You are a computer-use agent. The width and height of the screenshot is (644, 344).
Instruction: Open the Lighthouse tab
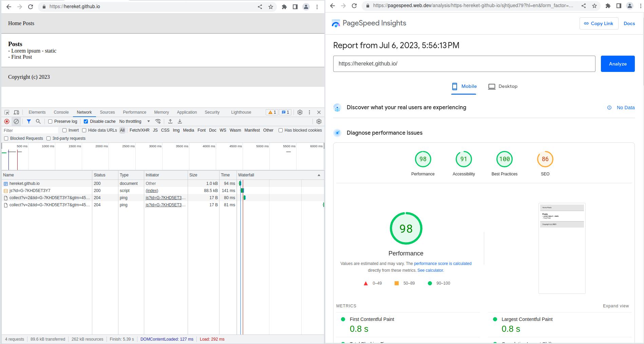coord(241,112)
